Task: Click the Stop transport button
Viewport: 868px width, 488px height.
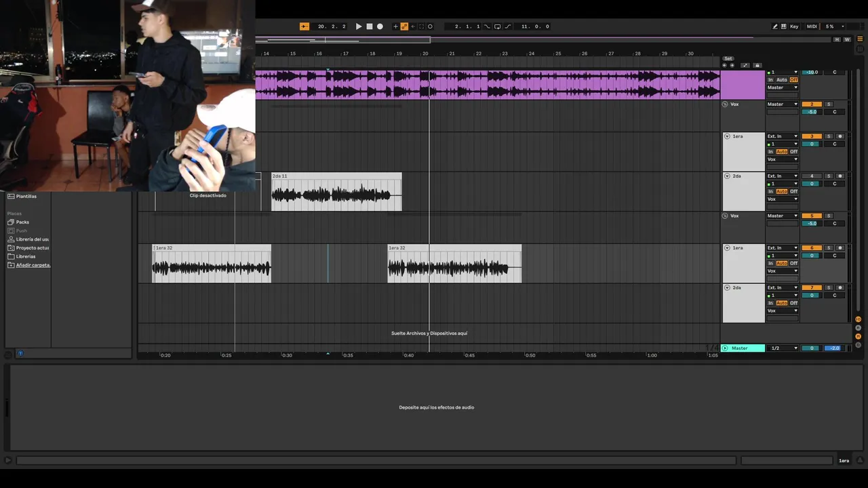Action: pos(370,26)
